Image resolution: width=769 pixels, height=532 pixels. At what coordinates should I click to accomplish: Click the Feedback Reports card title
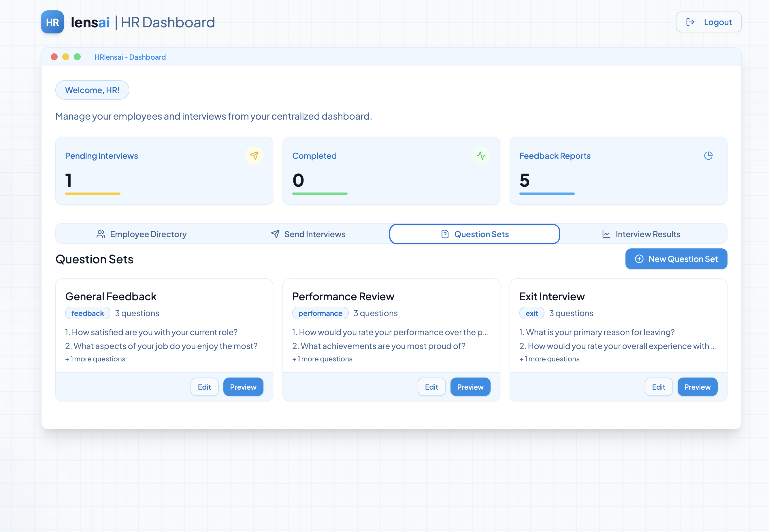pyautogui.click(x=555, y=156)
